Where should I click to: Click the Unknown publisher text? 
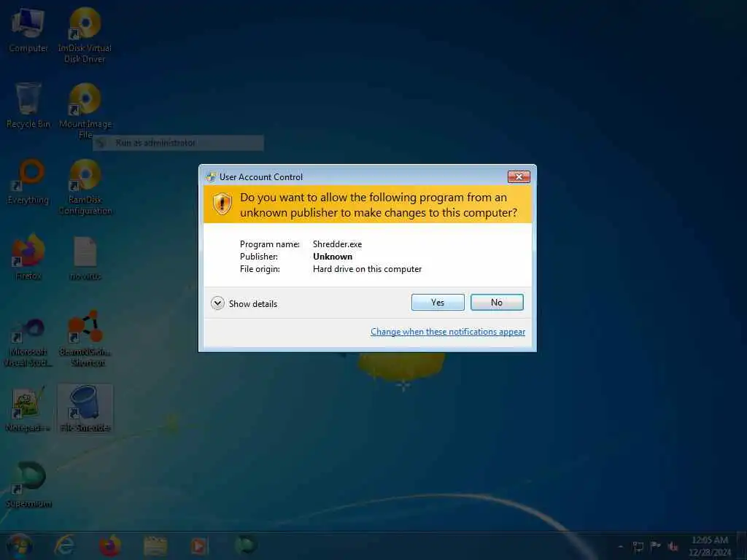click(333, 256)
